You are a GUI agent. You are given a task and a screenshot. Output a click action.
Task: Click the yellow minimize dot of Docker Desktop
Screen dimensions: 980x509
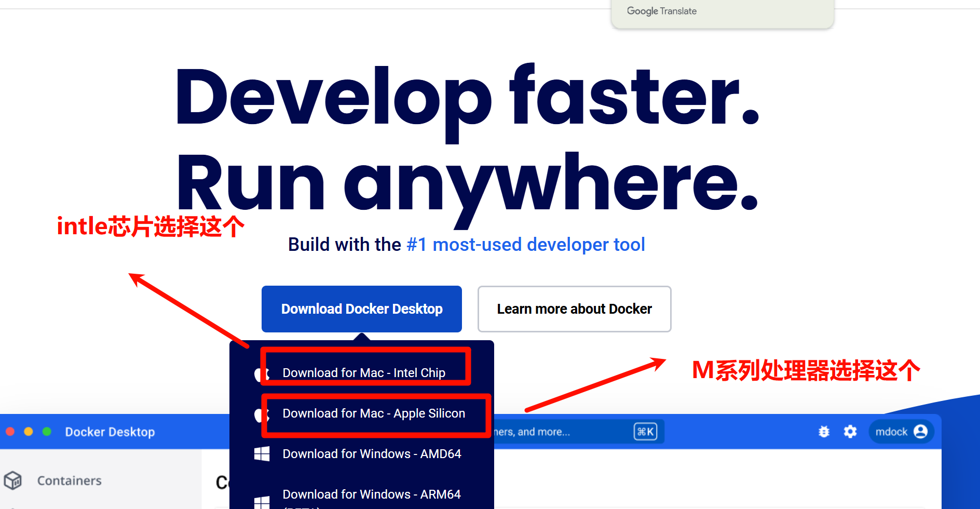tap(29, 432)
